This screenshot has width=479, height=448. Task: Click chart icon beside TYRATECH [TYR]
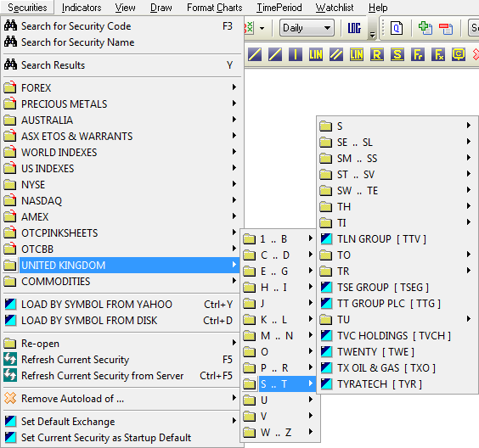pos(326,384)
